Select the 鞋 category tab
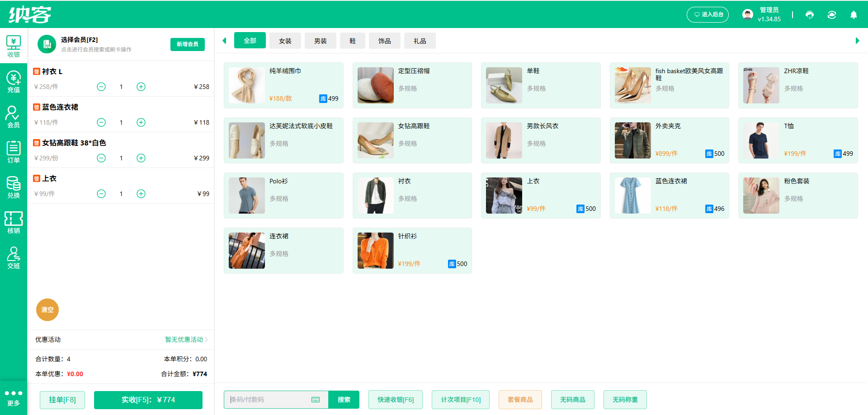The width and height of the screenshot is (868, 415). tap(353, 41)
